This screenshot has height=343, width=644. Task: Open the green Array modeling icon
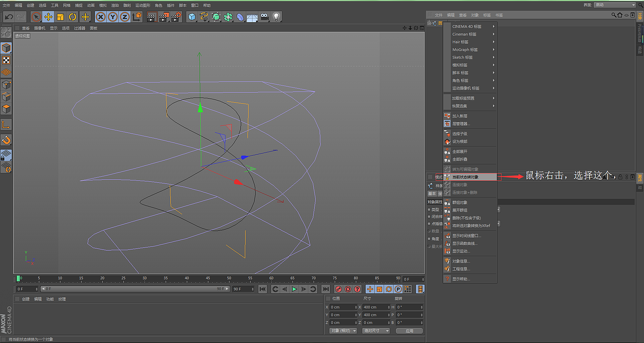click(x=228, y=17)
